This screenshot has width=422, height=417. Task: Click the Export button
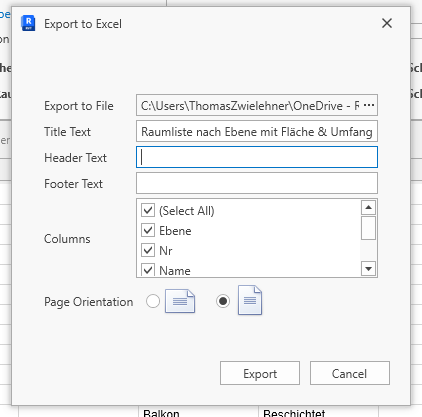pyautogui.click(x=260, y=373)
